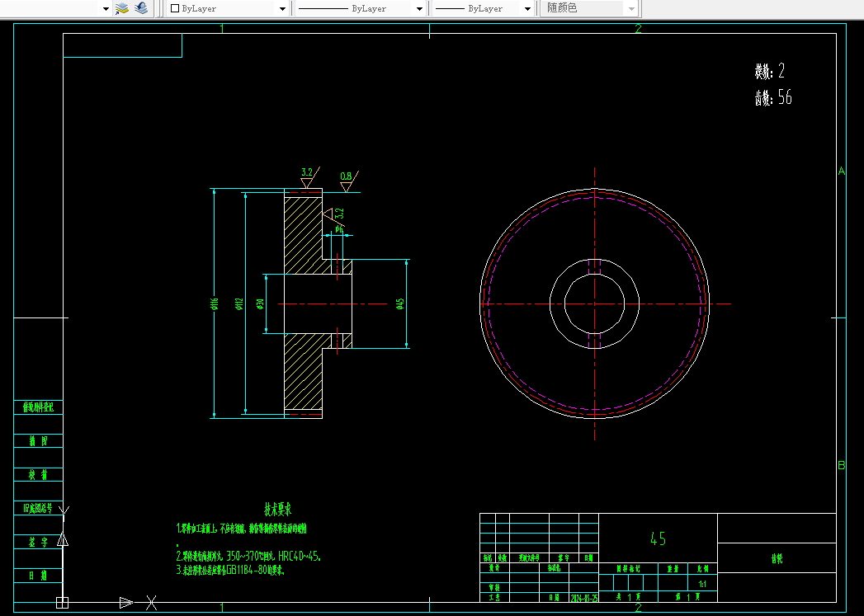Click the 1:1 scale cell in title block
864x616 pixels.
point(702,584)
